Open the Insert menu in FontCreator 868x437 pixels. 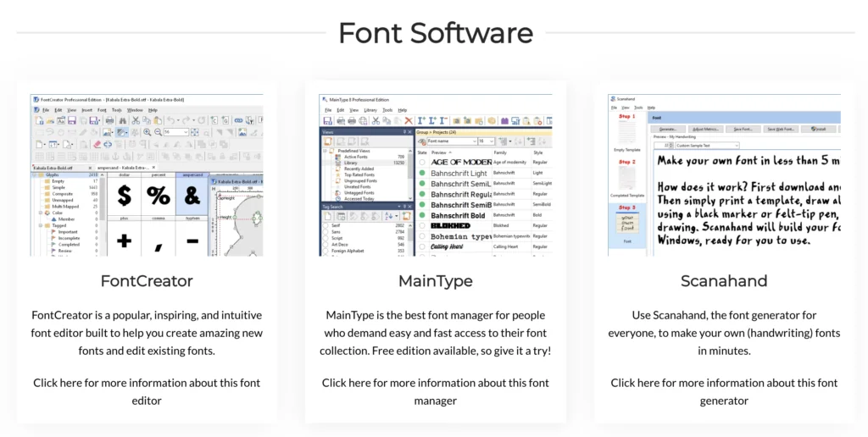[87, 110]
